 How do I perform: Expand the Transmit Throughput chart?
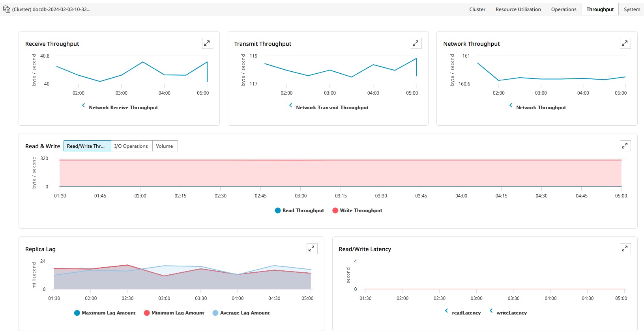tap(416, 43)
